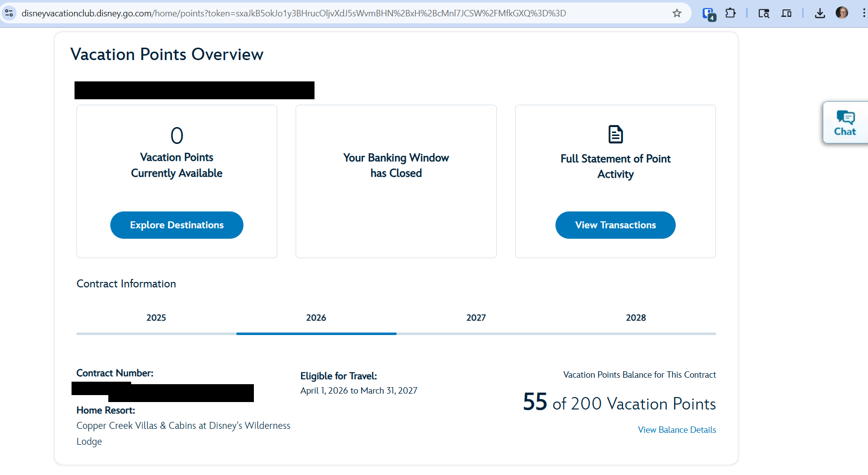
Task: Open the Bitwarden extension icon
Action: click(709, 13)
